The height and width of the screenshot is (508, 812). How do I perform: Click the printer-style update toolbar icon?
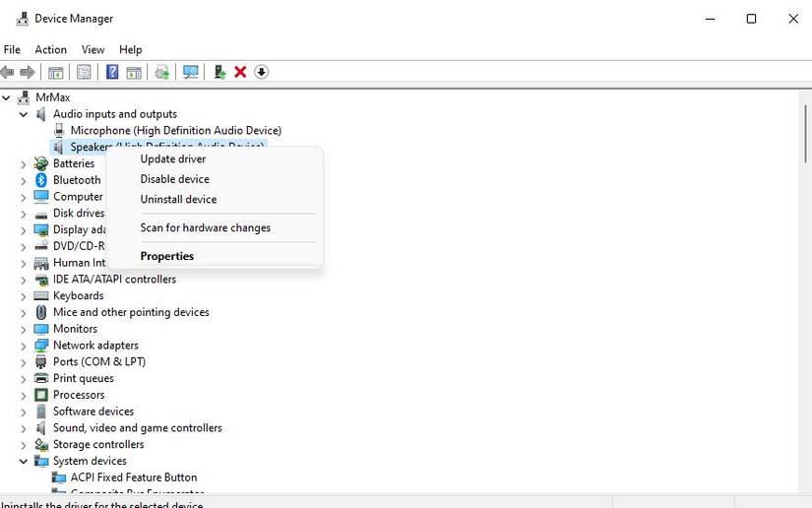point(162,72)
